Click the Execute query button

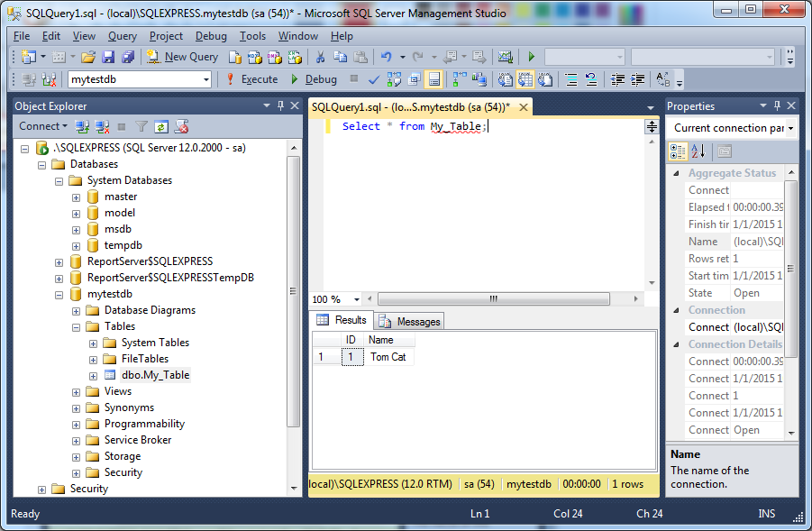click(251, 79)
